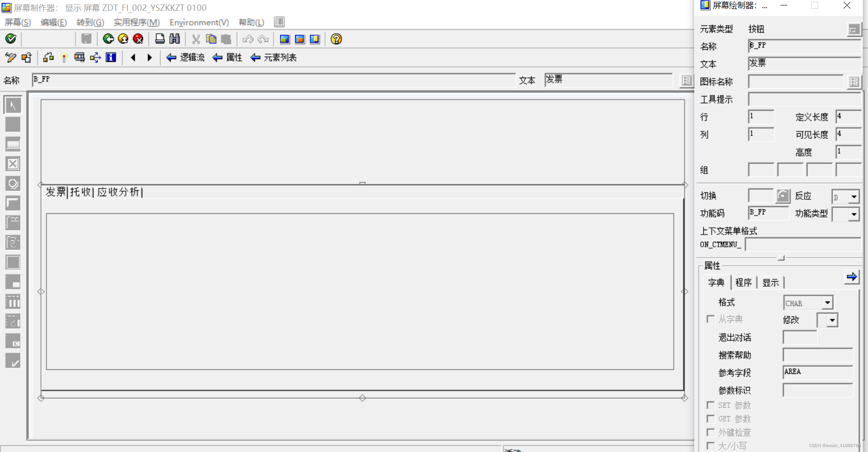Screen dimensions: 868x452
Task: Click the Display/Change pencil icon
Action: 10,57
